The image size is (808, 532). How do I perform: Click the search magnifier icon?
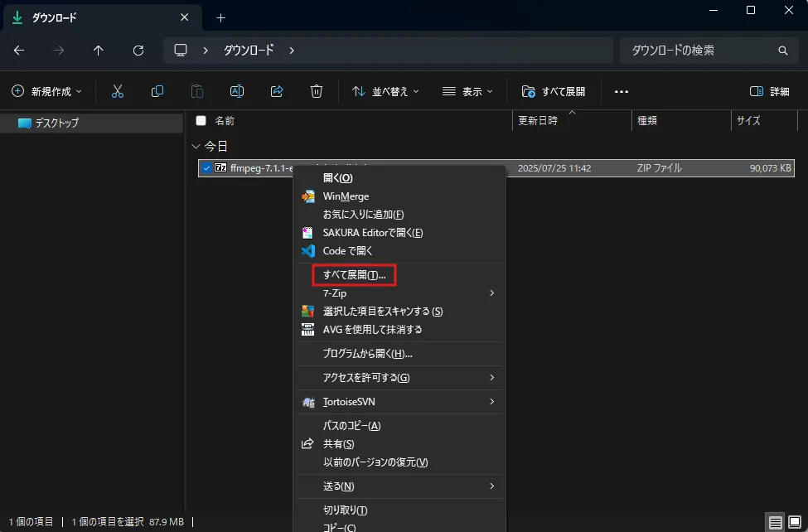783,51
